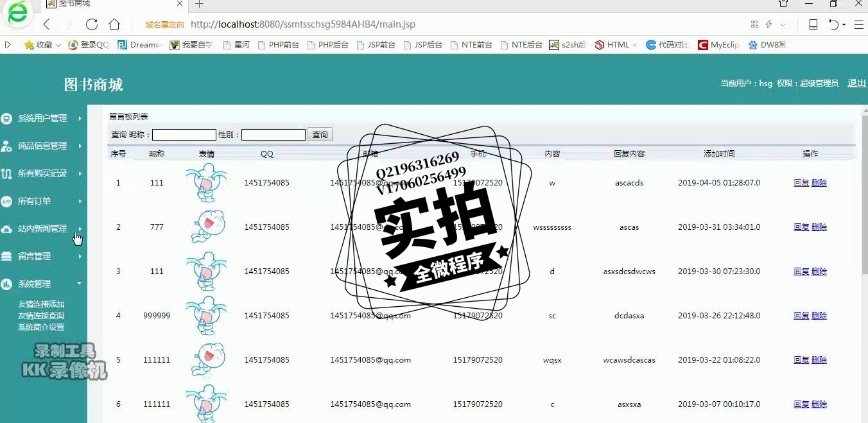Open the NTE前台 bookmark folder
The image size is (868, 423).
point(472,45)
